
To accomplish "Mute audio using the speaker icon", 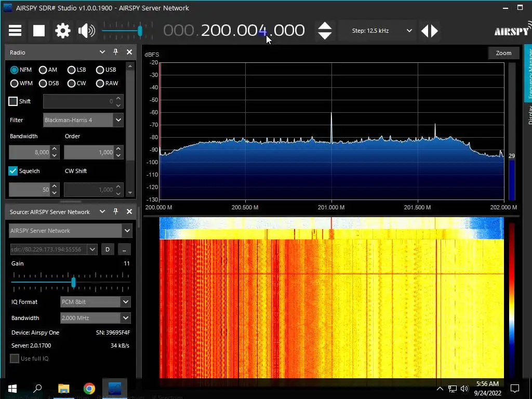I will (x=87, y=31).
